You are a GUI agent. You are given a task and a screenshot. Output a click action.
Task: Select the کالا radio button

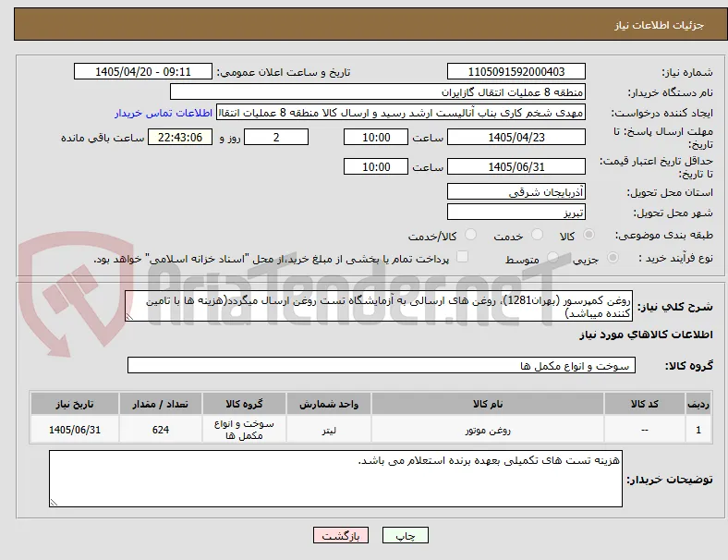coord(588,235)
